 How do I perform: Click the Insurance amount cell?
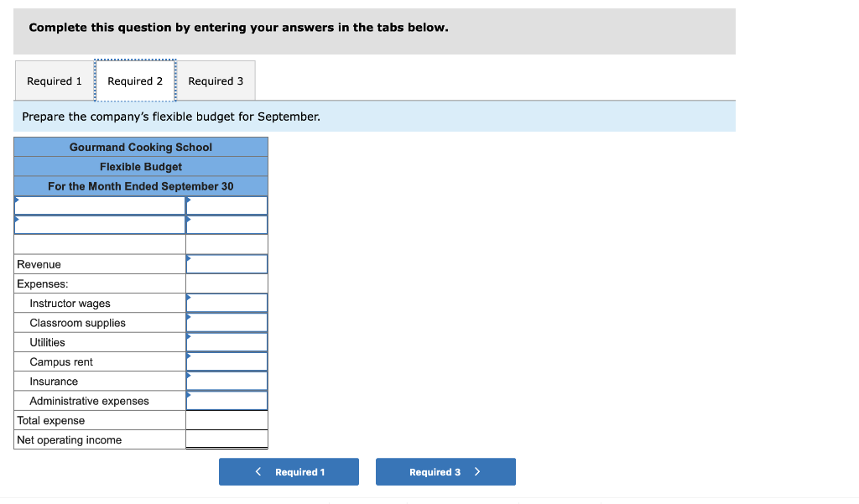(228, 381)
